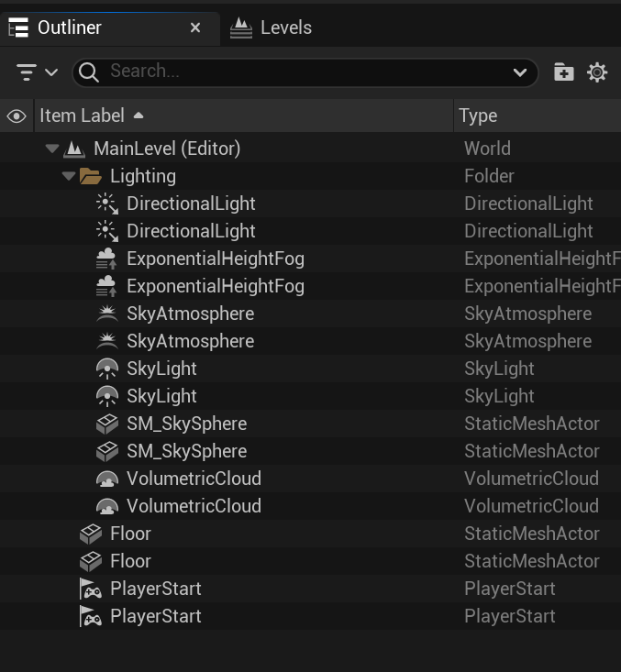The width and height of the screenshot is (621, 672).
Task: Select the second SM_SkySphere label
Action: click(x=186, y=451)
